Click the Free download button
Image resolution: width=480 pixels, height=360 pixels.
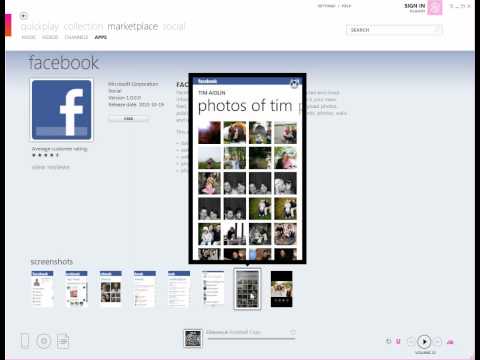(128, 119)
